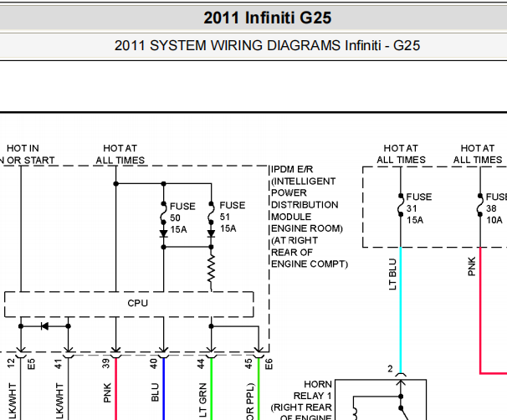Click the "IPDM E/R" module name
The height and width of the screenshot is (420, 507).
coord(292,170)
